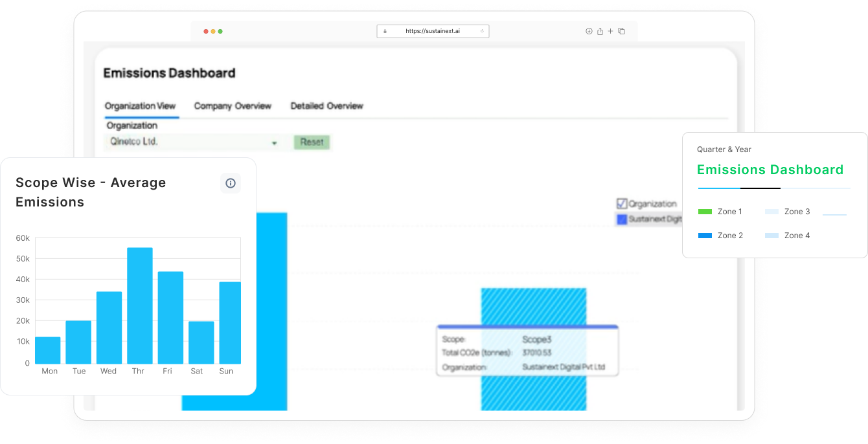Click the Thr bar in weekly chart

139,305
